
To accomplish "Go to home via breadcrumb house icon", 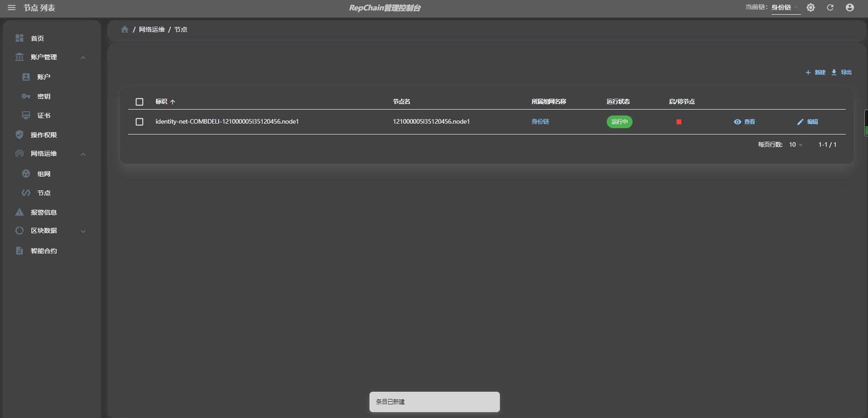I will pos(125,29).
